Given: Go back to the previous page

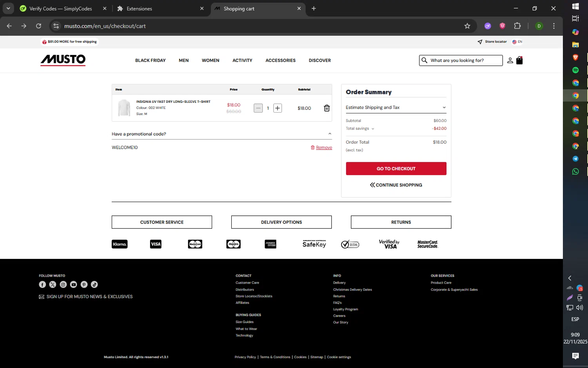Looking at the screenshot, I should (x=9, y=26).
